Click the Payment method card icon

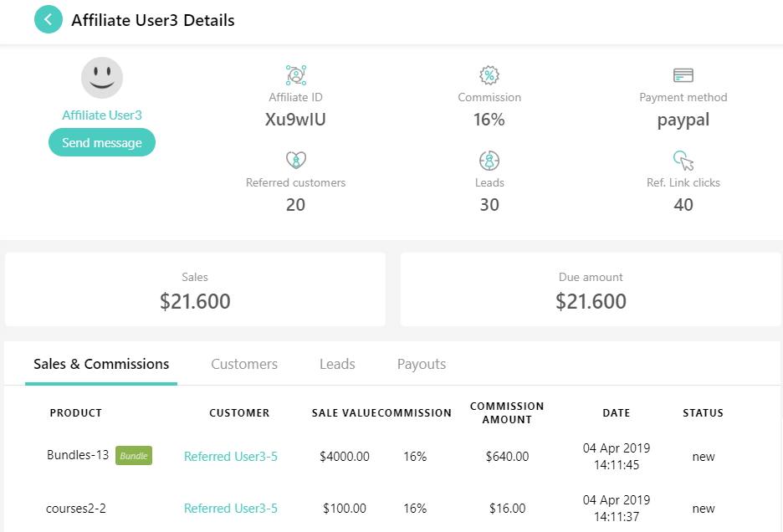click(x=683, y=75)
